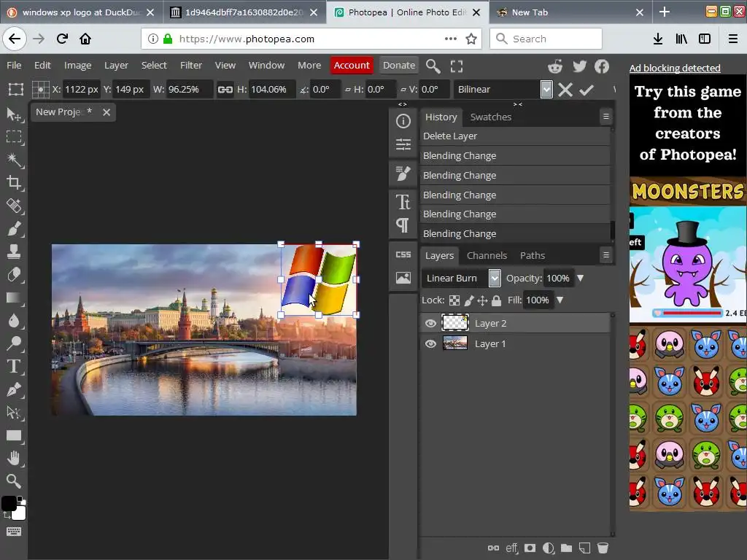Switch to the Channels tab
This screenshot has height=560, width=747.
487,256
